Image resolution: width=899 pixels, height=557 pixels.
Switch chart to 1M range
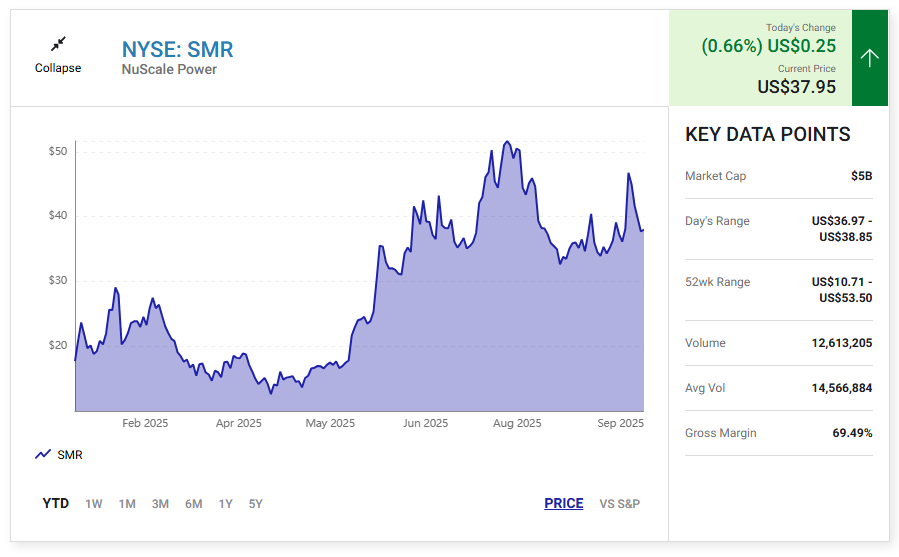[127, 504]
